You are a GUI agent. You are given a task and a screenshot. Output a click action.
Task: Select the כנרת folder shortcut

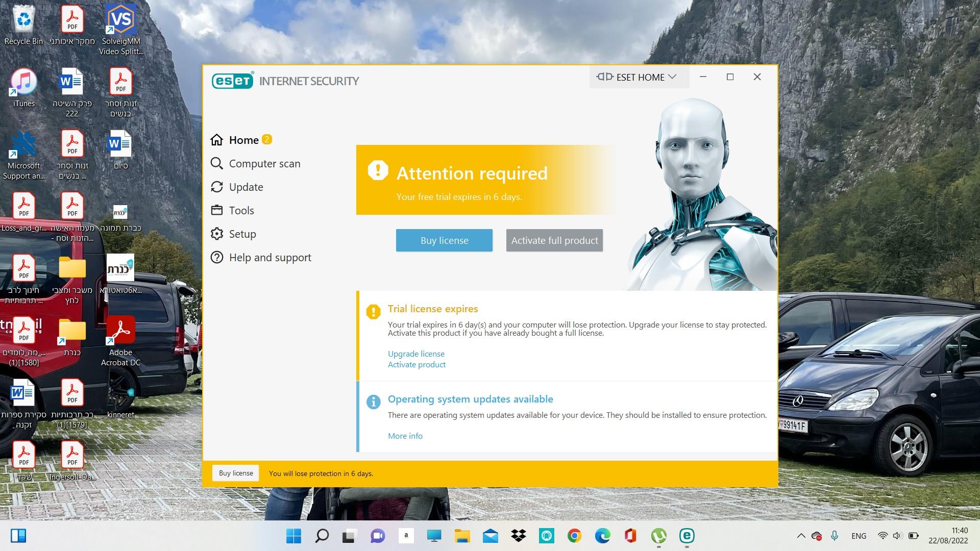[x=72, y=337]
